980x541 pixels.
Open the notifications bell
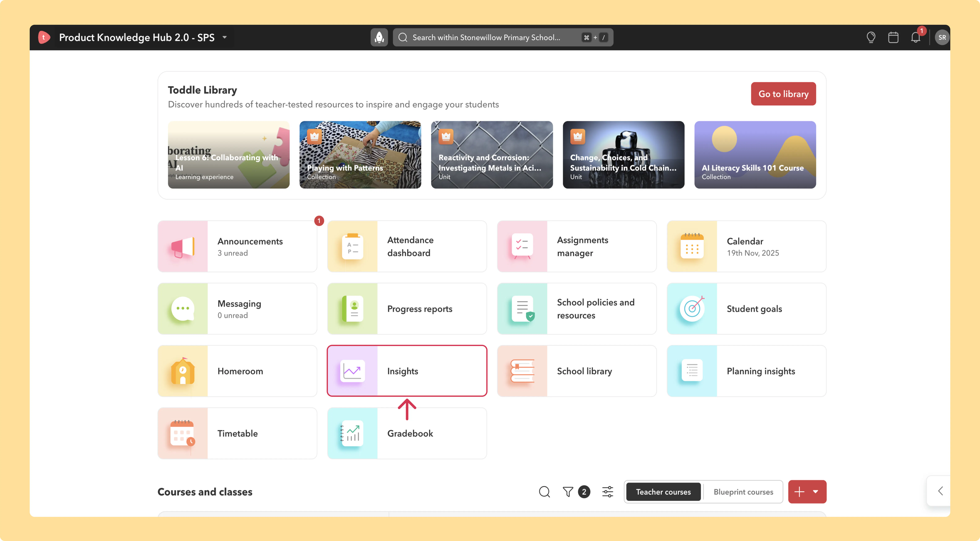click(x=915, y=37)
